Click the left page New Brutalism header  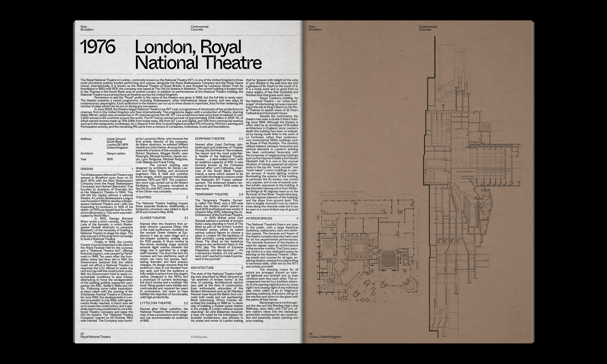coord(87,28)
